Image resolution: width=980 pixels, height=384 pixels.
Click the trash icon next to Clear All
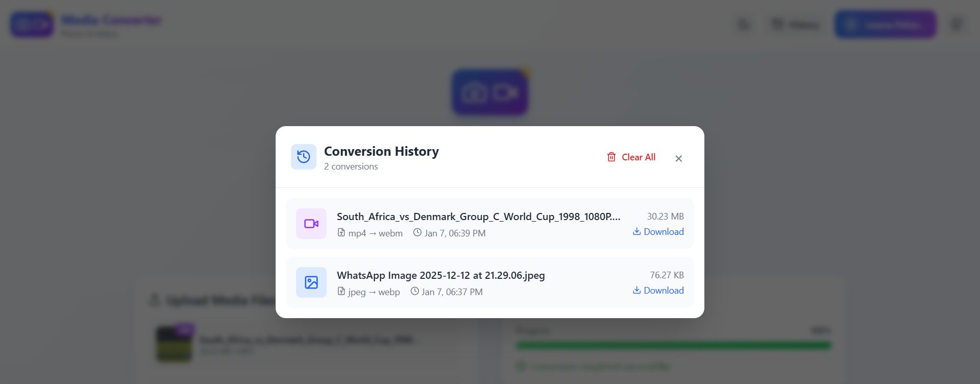[611, 157]
